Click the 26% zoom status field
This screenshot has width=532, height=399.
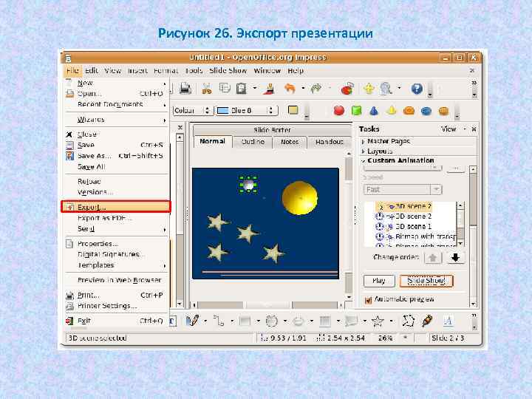click(x=386, y=338)
